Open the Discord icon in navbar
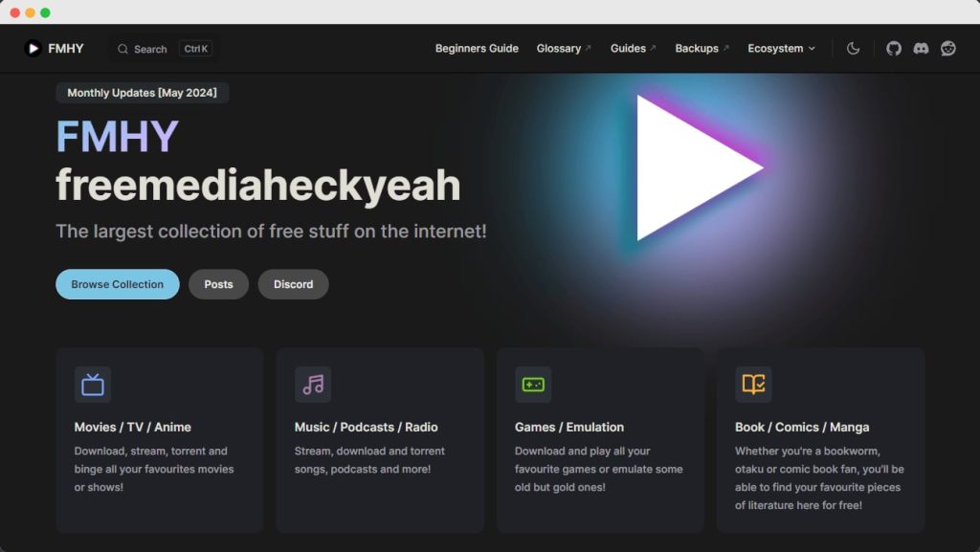Viewport: 980px width, 552px height. point(921,49)
